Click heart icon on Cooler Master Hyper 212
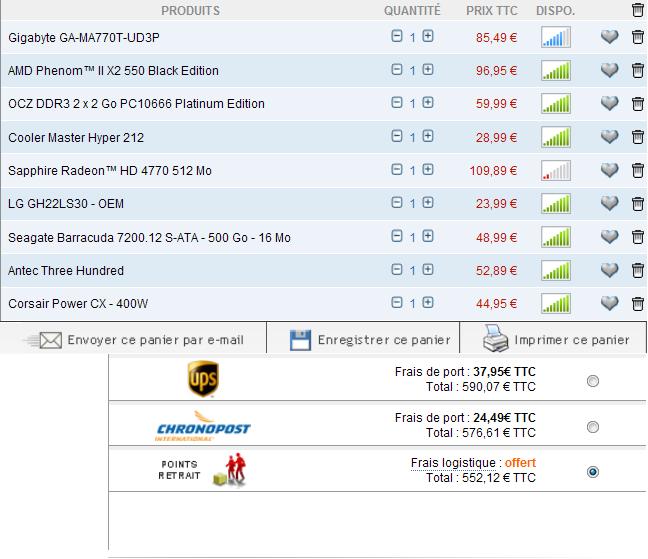 point(609,137)
